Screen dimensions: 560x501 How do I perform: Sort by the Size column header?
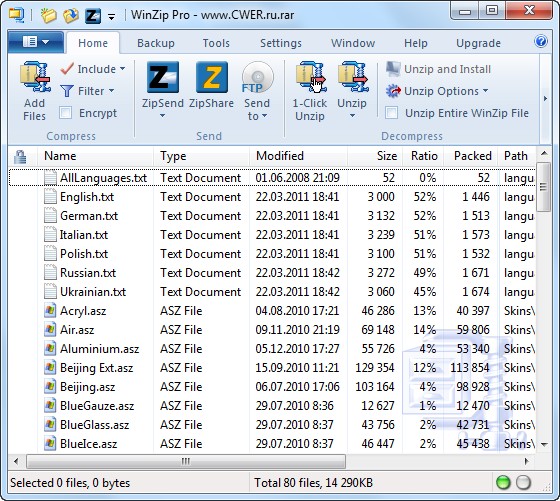pos(375,156)
